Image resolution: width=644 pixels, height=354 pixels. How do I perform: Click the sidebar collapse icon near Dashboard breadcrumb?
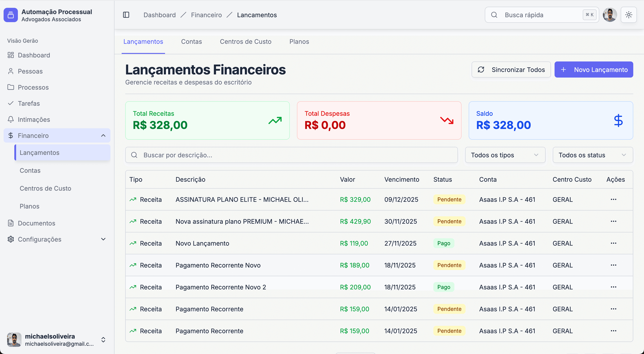coord(126,15)
